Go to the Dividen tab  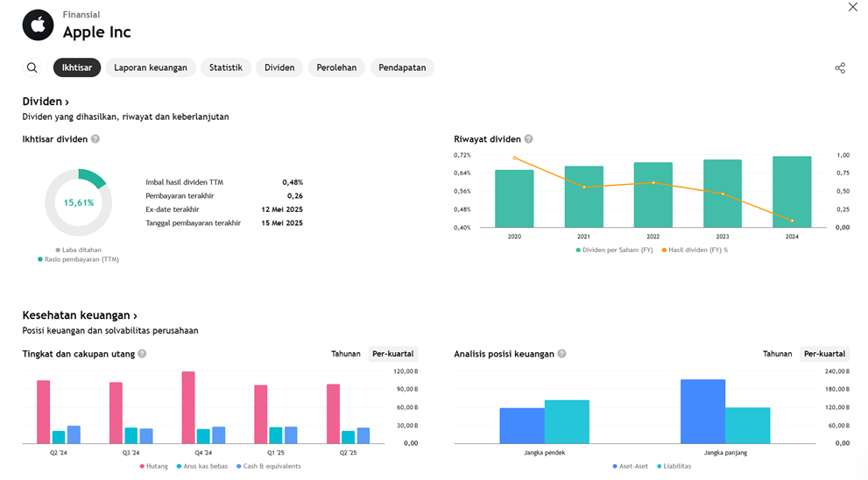click(x=279, y=67)
